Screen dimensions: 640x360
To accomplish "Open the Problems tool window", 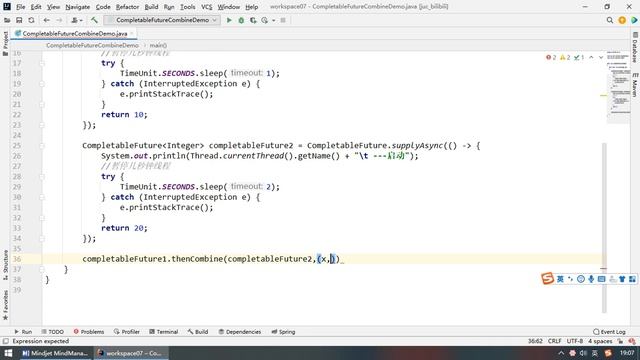I will [89, 332].
